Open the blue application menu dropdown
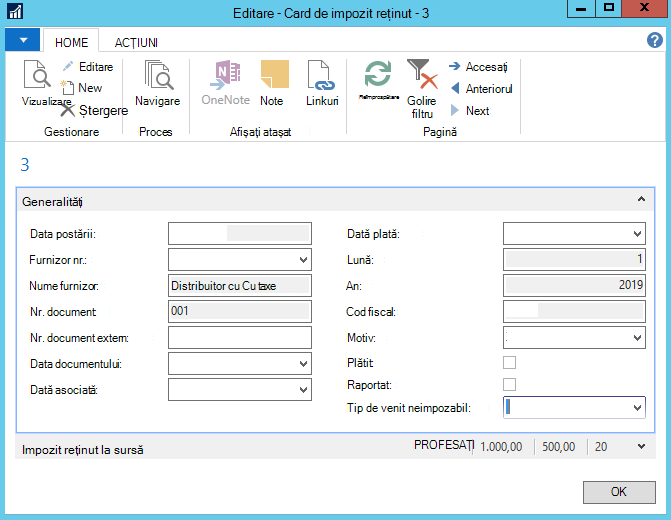671x520 pixels. pyautogui.click(x=23, y=40)
